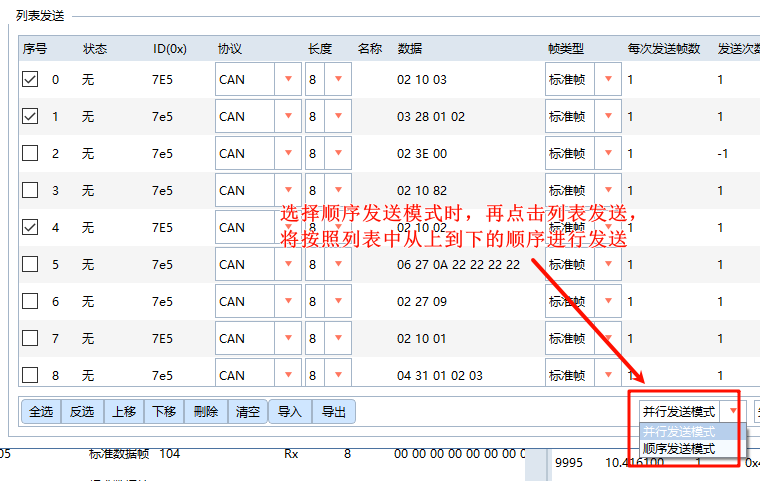The height and width of the screenshot is (481, 760).
Task: Select data cell 02 27 09
Action: (422, 302)
